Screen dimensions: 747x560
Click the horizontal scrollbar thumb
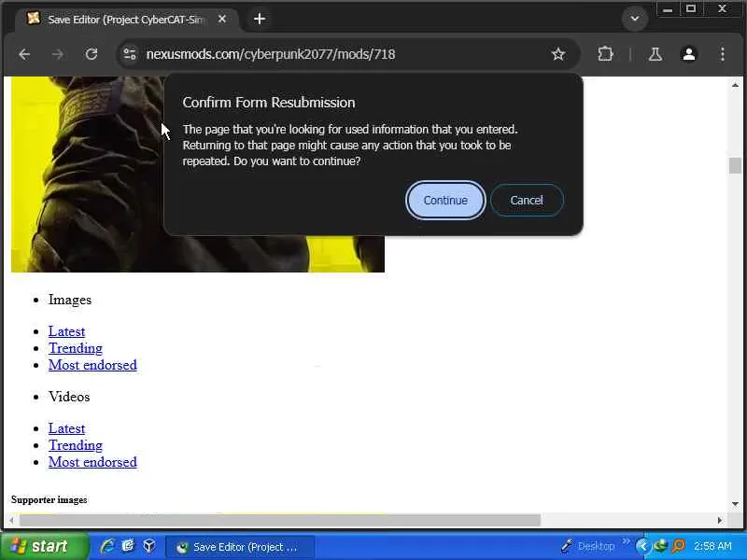click(x=280, y=520)
